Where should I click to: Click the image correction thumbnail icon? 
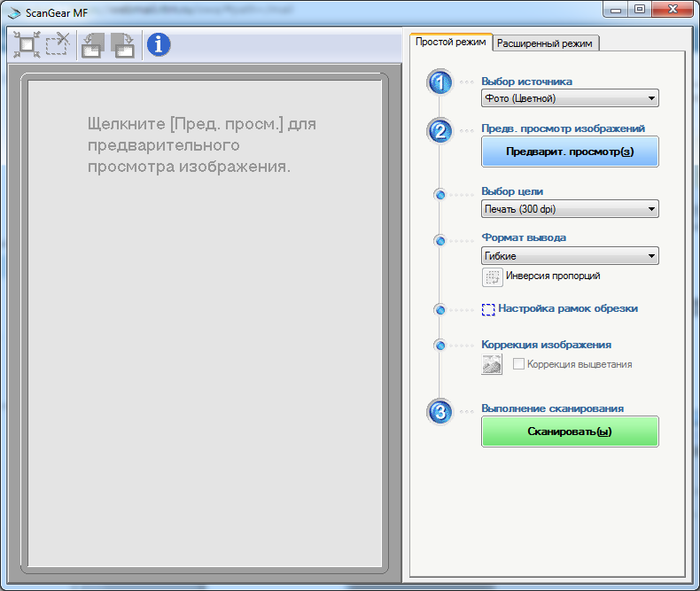492,364
